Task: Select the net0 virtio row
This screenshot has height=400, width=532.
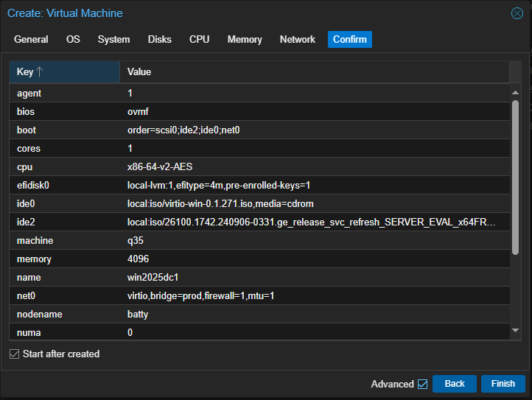Action: [x=258, y=296]
